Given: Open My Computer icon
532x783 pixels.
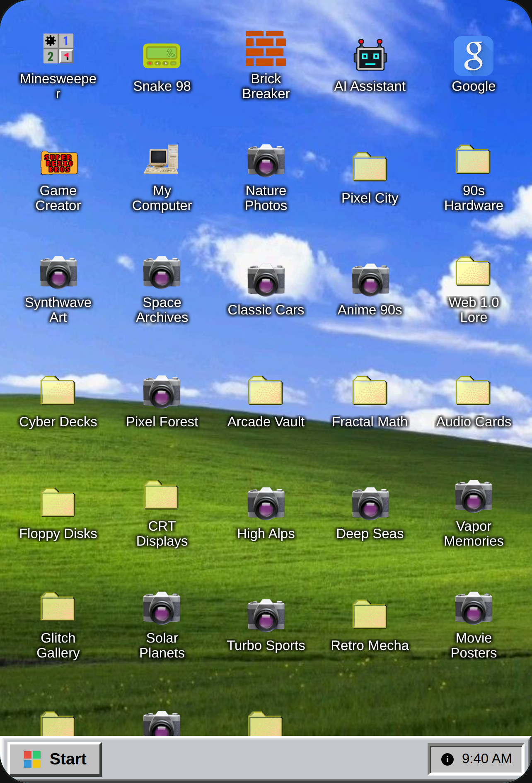Looking at the screenshot, I should (162, 160).
